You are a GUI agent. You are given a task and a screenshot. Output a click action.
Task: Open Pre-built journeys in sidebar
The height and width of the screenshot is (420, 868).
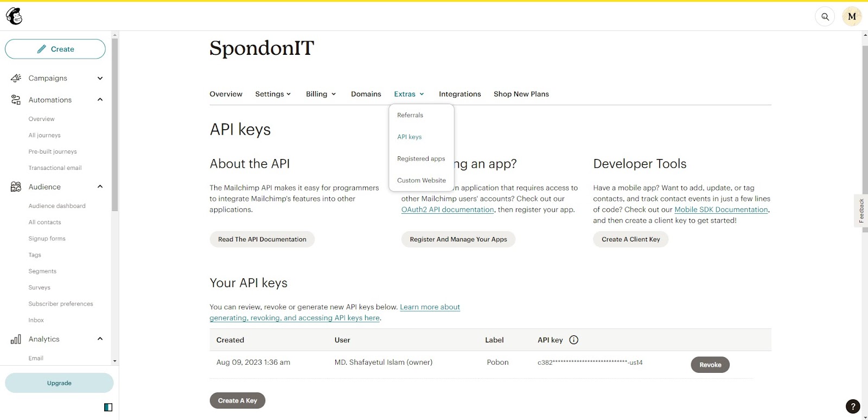(53, 151)
